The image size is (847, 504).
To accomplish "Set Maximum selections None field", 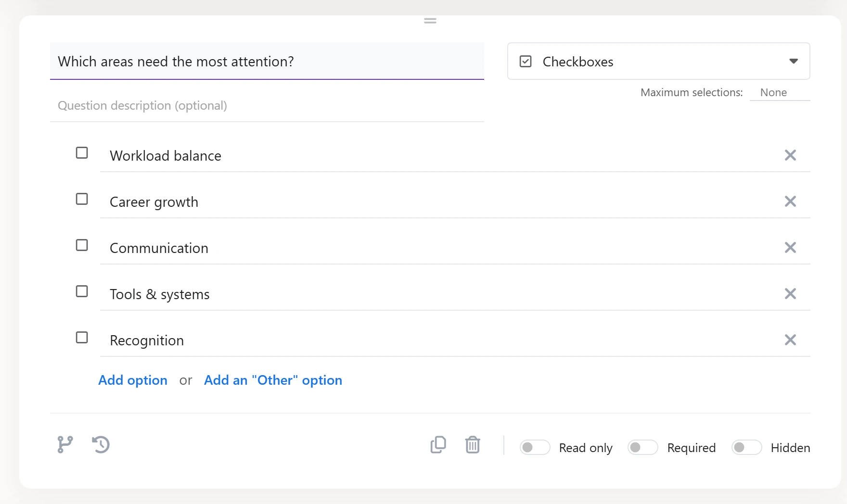I will click(x=780, y=92).
